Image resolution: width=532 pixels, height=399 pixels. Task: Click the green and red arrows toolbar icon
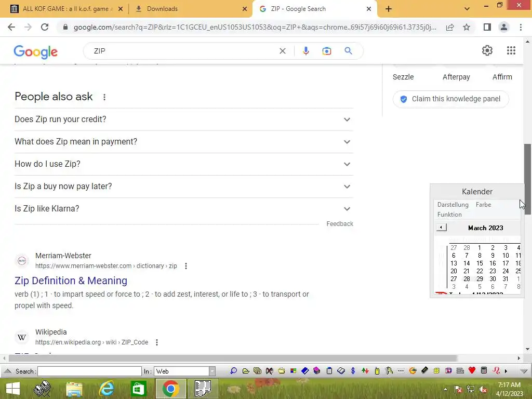point(365,371)
